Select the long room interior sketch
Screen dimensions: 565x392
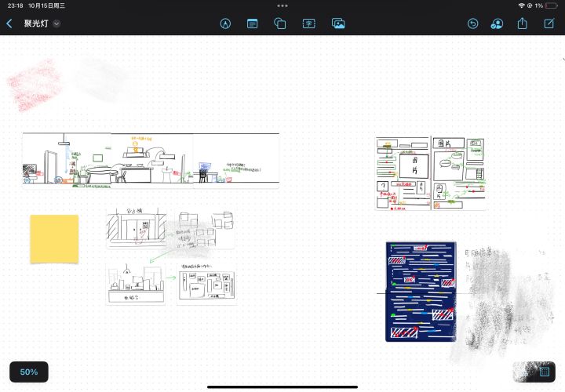pos(151,160)
